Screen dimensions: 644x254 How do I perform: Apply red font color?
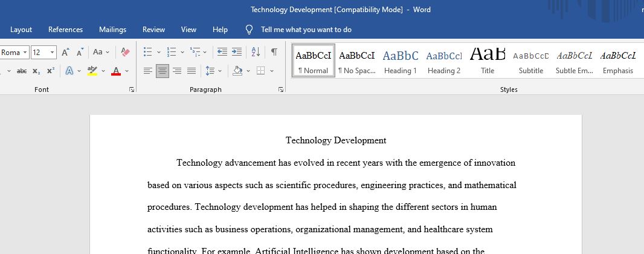tap(116, 71)
